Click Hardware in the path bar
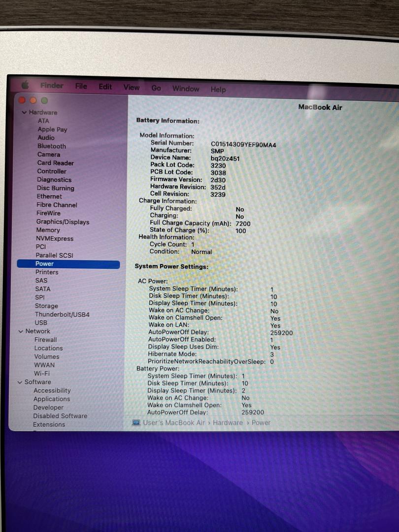Image resolution: width=399 pixels, height=532 pixels. (228, 423)
